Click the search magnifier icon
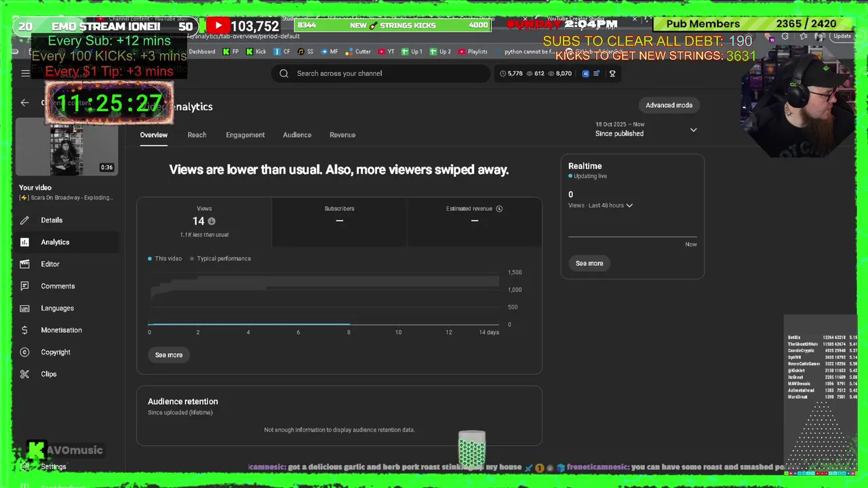 pos(283,73)
